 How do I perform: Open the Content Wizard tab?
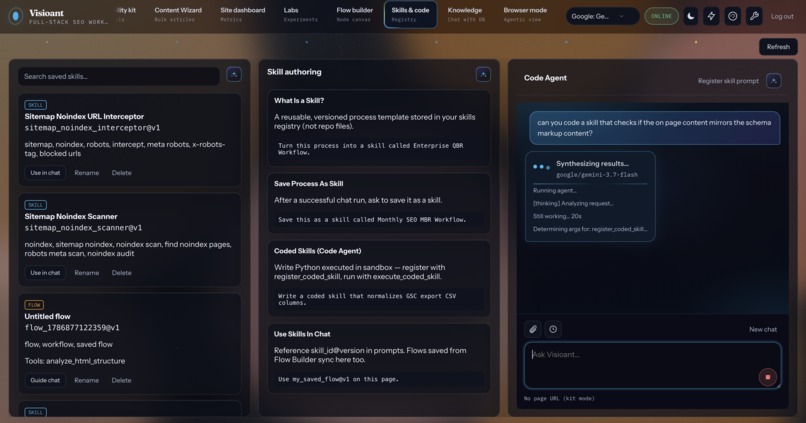(178, 14)
